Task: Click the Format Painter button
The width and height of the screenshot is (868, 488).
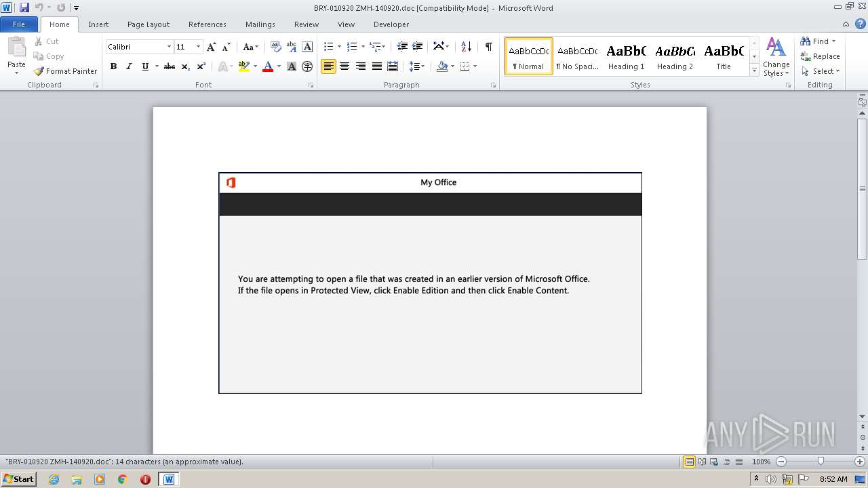Action: [x=65, y=71]
